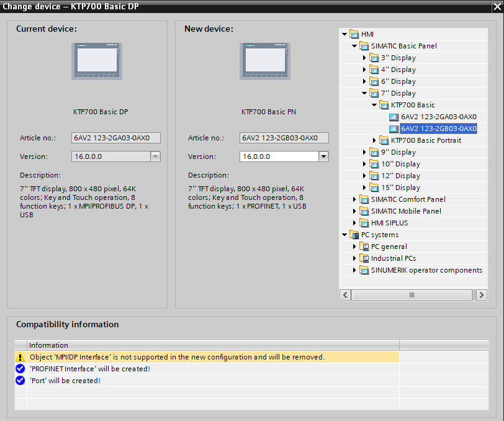This screenshot has width=504, height=421.
Task: Collapse the 7'' Display tree node
Action: pyautogui.click(x=364, y=93)
